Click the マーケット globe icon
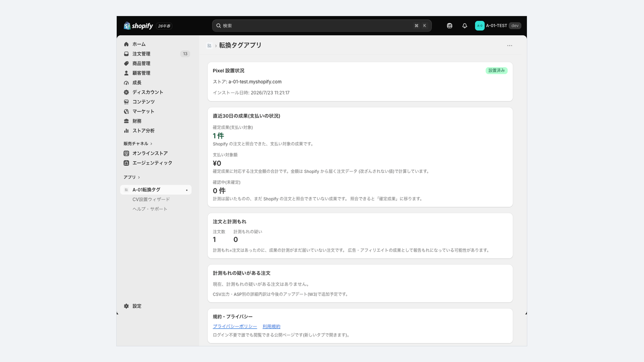This screenshot has height=362, width=644. [x=126, y=111]
